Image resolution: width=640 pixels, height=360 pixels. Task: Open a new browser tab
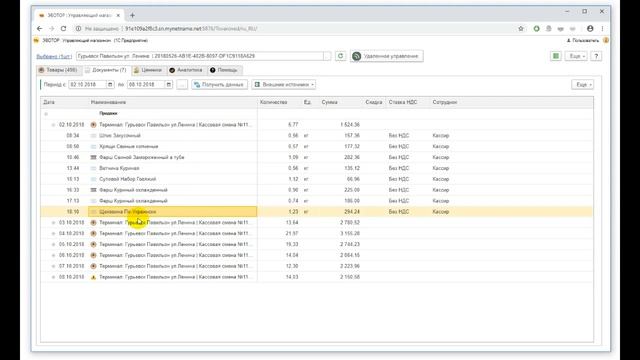click(x=132, y=16)
